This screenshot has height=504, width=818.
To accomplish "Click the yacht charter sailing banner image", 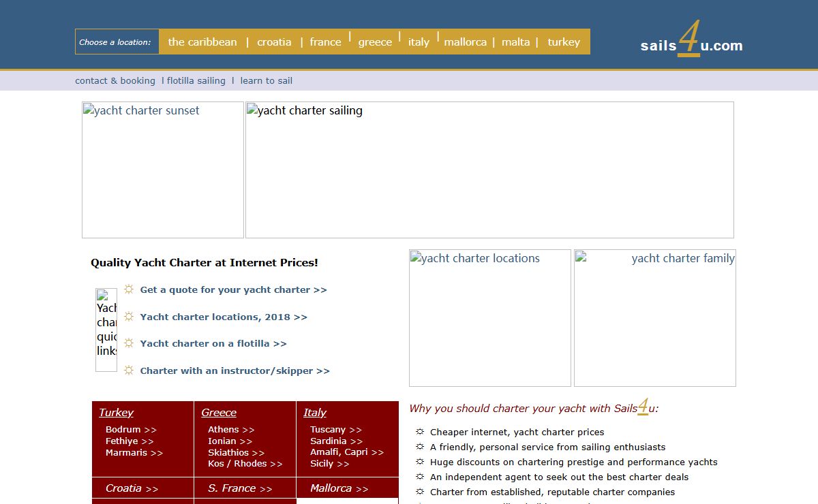I will [x=489, y=170].
